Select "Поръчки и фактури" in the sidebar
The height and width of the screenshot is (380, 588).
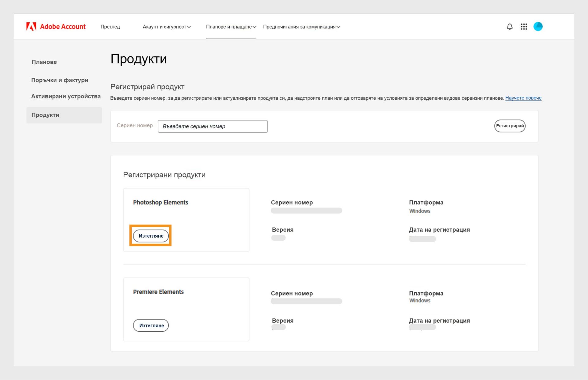click(x=60, y=80)
